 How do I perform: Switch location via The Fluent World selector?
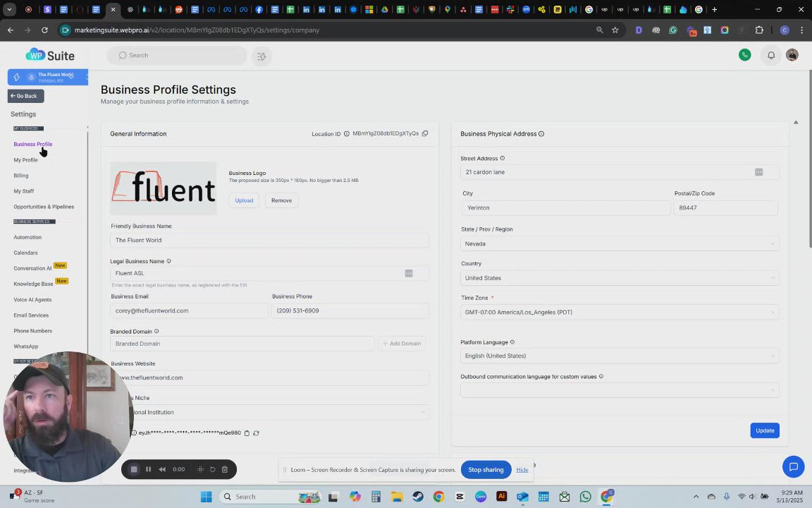tap(48, 77)
